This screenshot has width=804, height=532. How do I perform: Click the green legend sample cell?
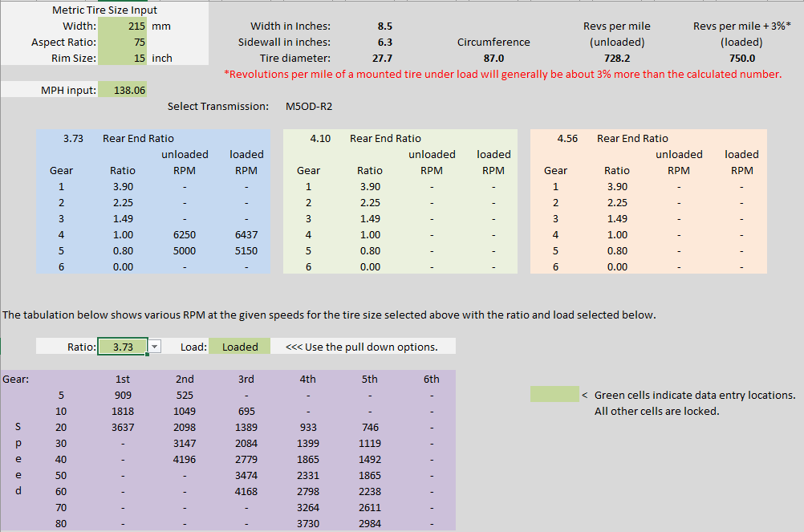[x=554, y=395]
